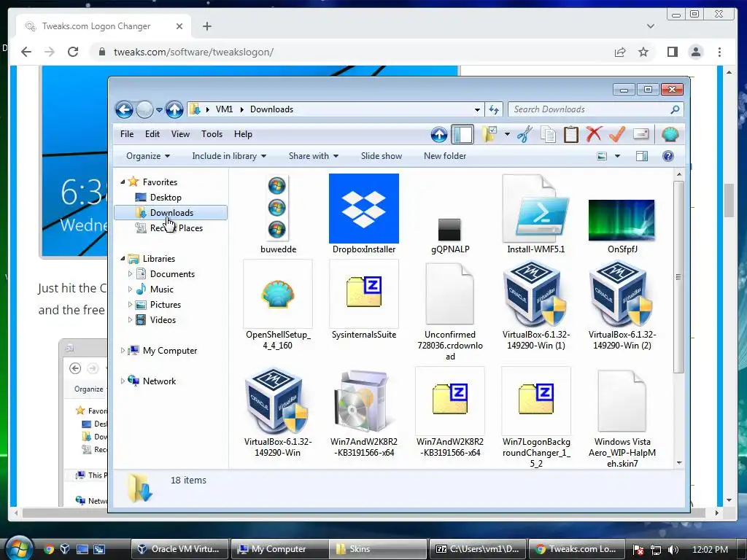
Task: Select the Install-WMF5.1 PowerShell script
Action: (x=536, y=214)
